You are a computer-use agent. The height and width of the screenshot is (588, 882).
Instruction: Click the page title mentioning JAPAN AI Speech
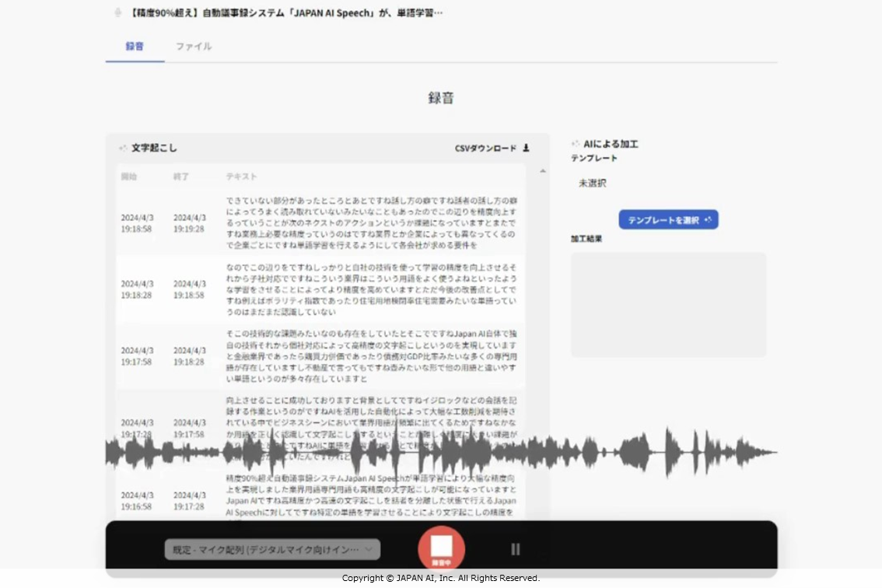[x=285, y=12]
